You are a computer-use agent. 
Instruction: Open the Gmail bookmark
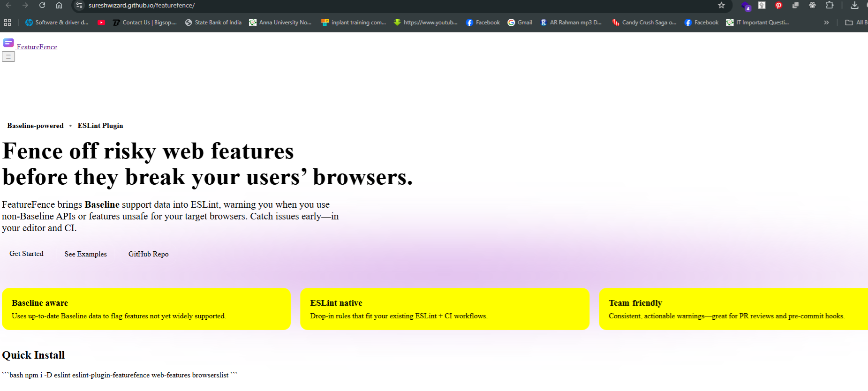(520, 23)
